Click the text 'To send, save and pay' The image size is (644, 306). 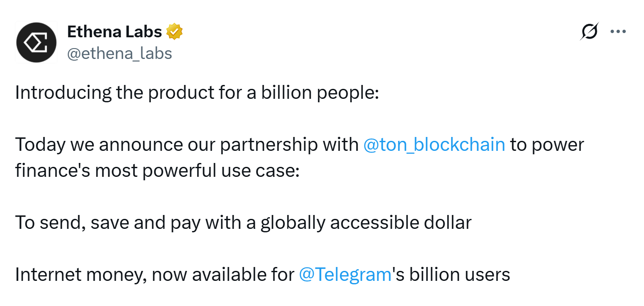tap(108, 223)
